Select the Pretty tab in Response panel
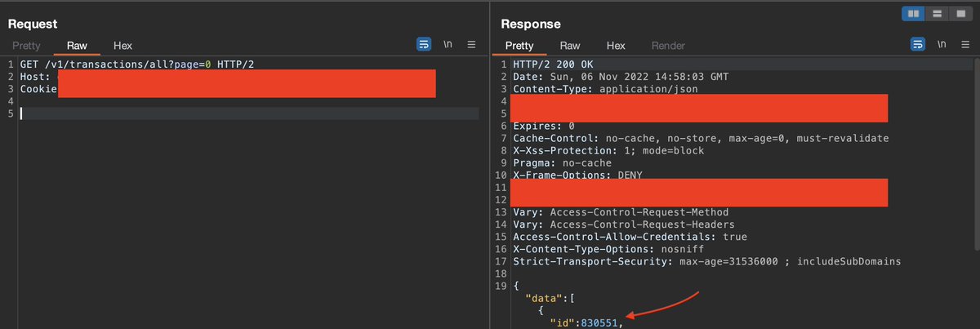Image resolution: width=980 pixels, height=329 pixels. [519, 46]
